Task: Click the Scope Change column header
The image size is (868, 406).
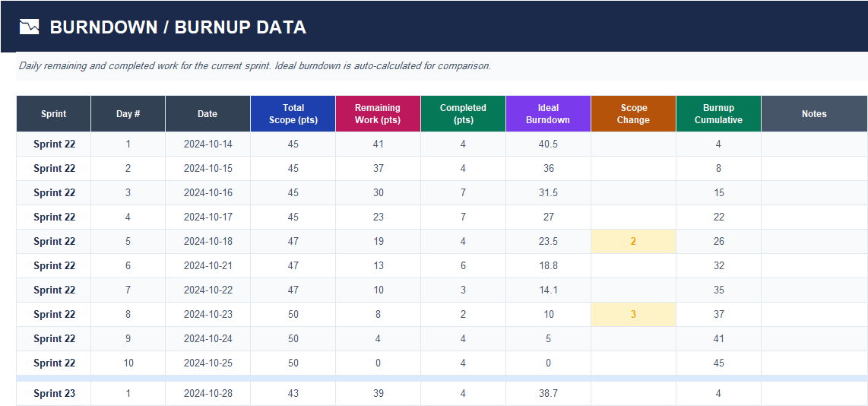Action: point(633,114)
